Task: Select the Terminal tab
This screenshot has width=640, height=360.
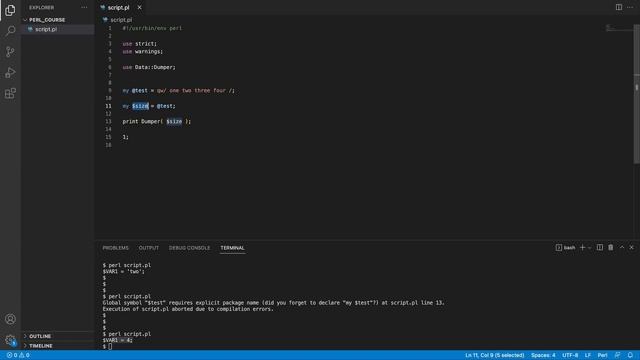Action: (232, 248)
